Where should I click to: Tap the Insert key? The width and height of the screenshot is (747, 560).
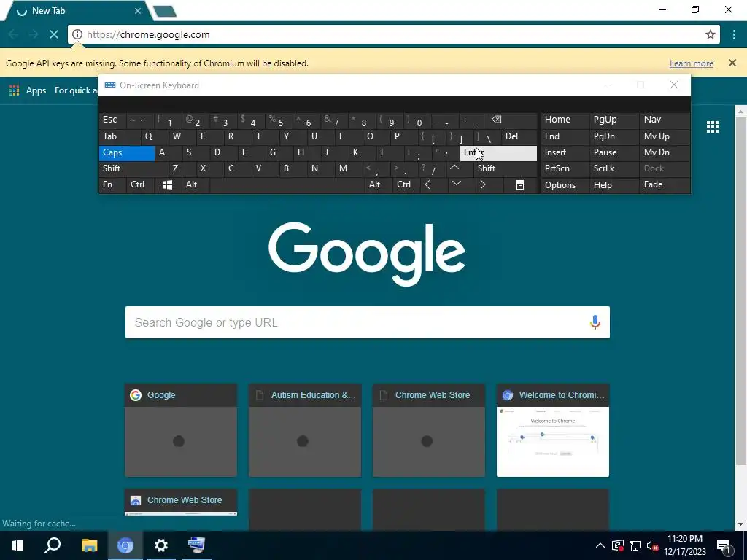[565, 153]
